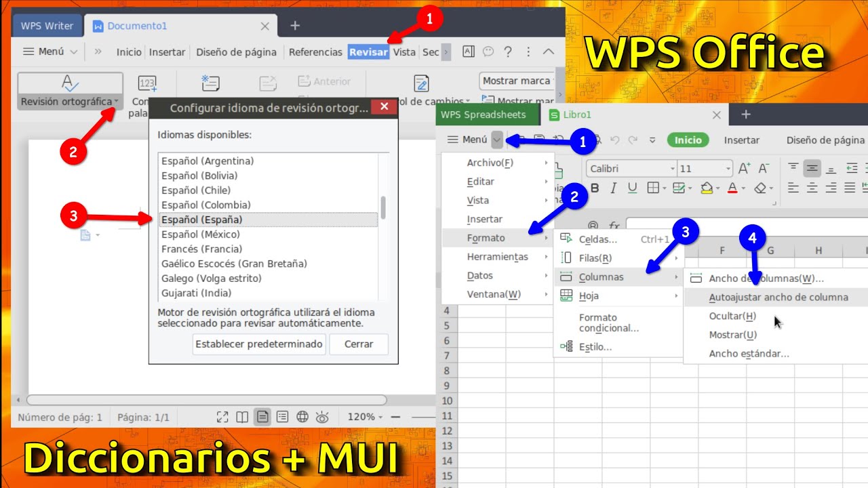Click the track changes document icon

[421, 83]
